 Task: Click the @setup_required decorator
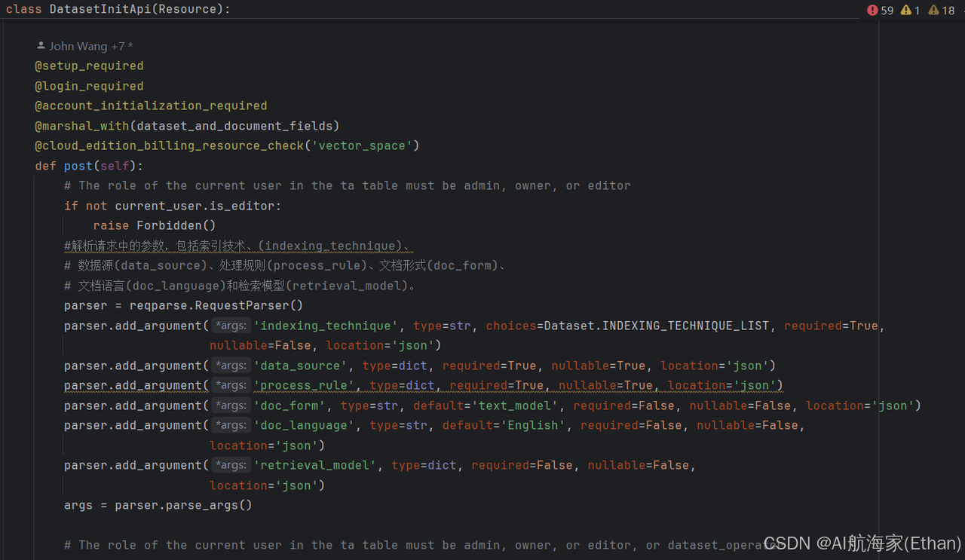click(89, 66)
